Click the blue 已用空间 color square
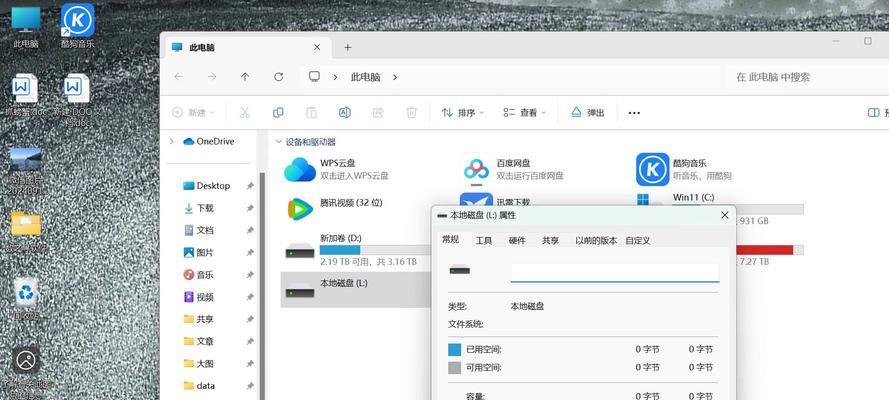The width and height of the screenshot is (889, 400). (x=455, y=350)
